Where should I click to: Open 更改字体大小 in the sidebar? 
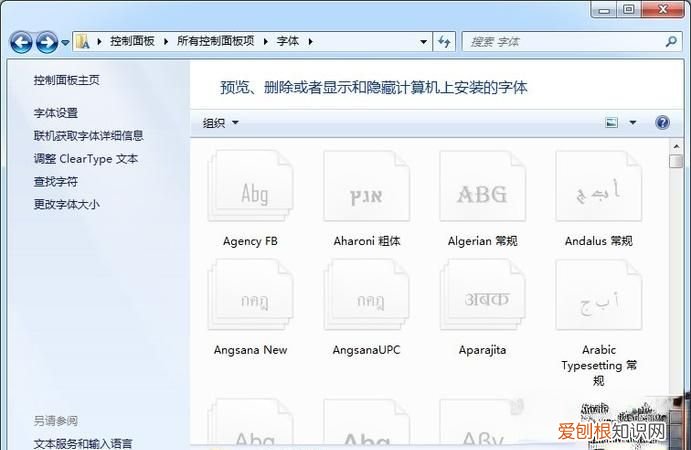click(x=67, y=205)
